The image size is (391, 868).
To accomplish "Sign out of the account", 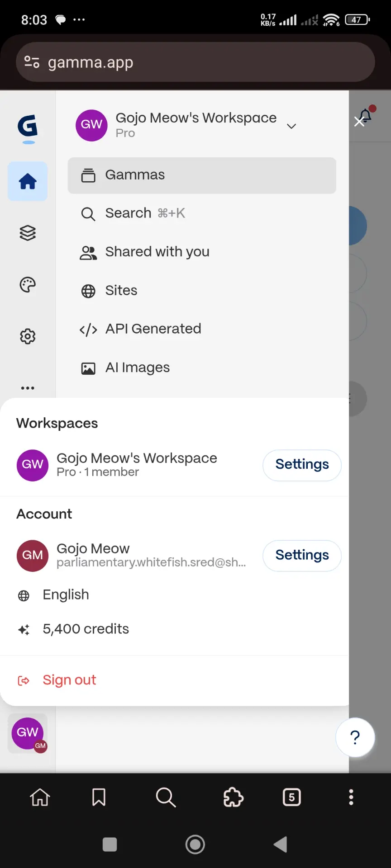I will (174, 680).
